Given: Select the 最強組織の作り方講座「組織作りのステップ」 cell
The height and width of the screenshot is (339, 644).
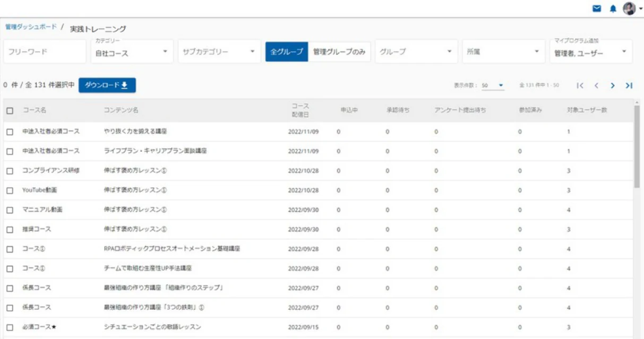Looking at the screenshot, I should pos(163,289).
